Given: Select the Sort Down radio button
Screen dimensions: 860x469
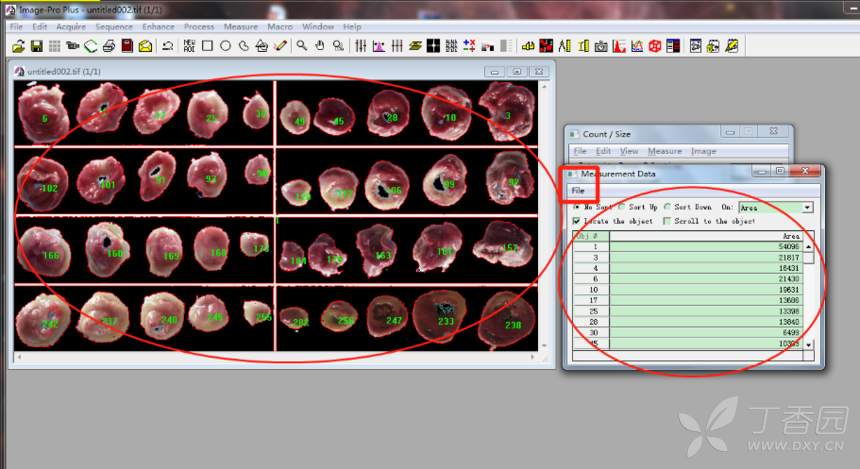Looking at the screenshot, I should tap(668, 207).
